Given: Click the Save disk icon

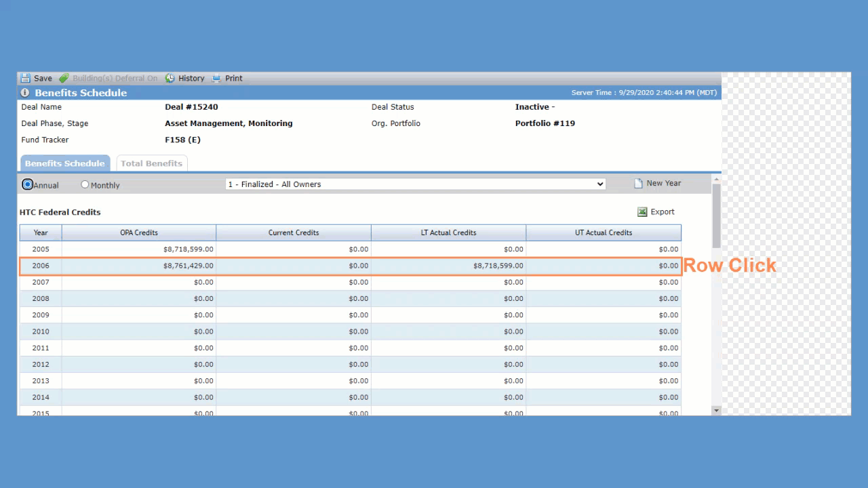Looking at the screenshot, I should pos(25,79).
